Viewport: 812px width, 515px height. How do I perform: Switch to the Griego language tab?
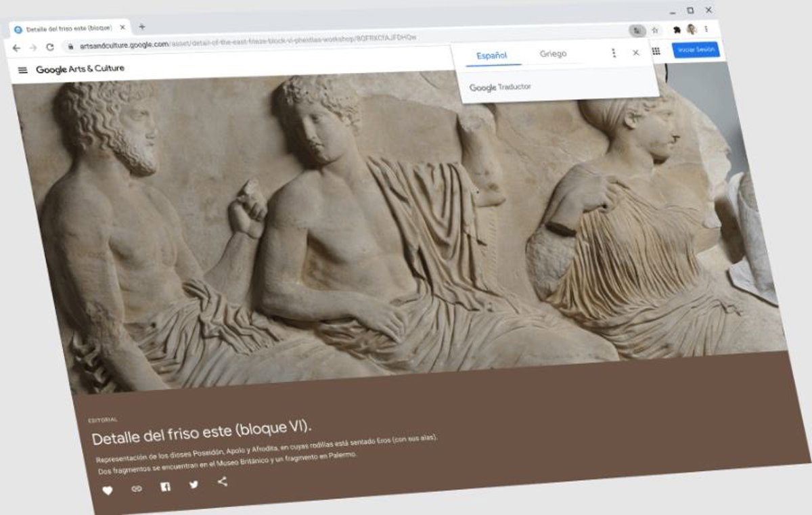click(553, 54)
